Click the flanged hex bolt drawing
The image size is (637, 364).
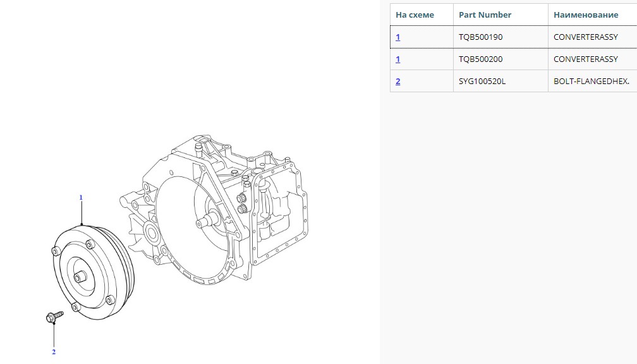(55, 317)
